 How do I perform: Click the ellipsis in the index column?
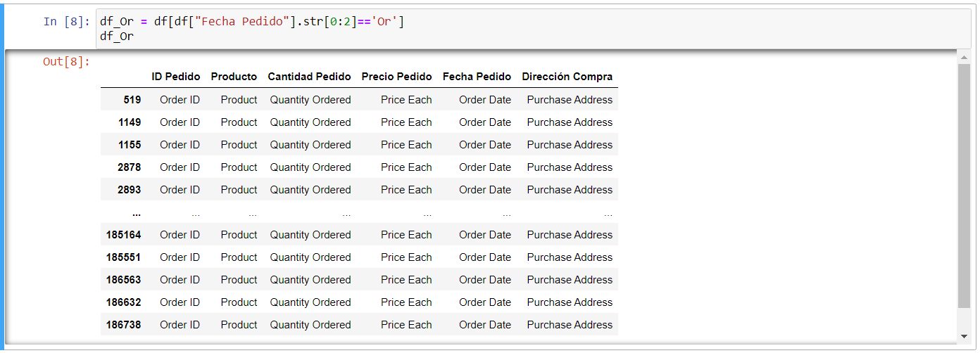[136, 213]
